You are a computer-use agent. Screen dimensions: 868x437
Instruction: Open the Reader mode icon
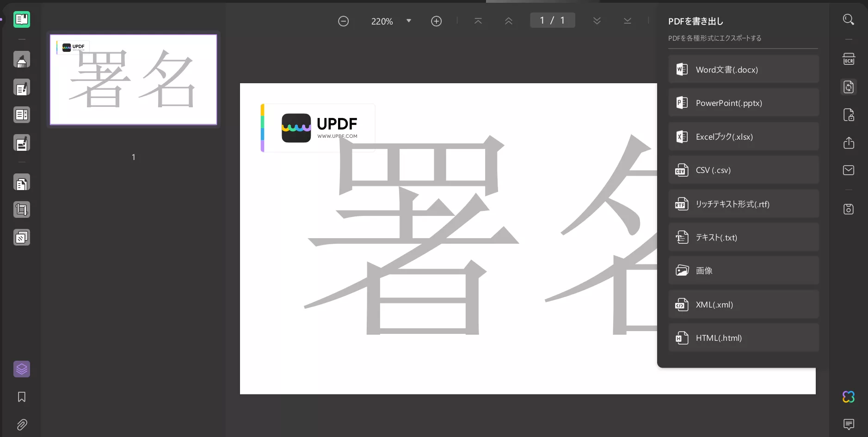point(22,19)
